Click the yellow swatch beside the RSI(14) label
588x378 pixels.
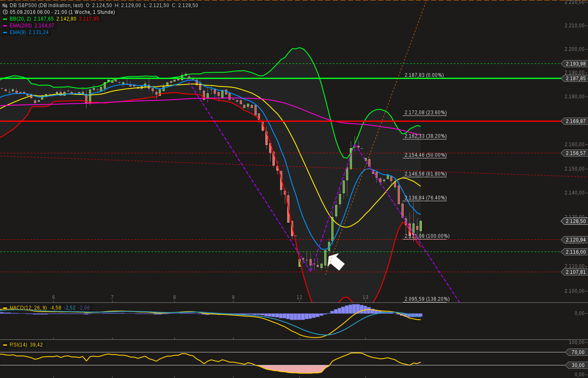point(5,345)
